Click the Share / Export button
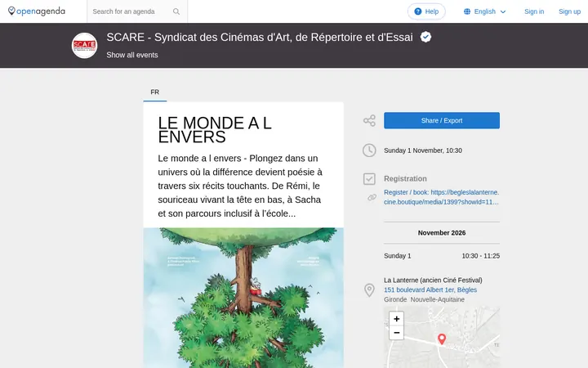 coord(441,120)
